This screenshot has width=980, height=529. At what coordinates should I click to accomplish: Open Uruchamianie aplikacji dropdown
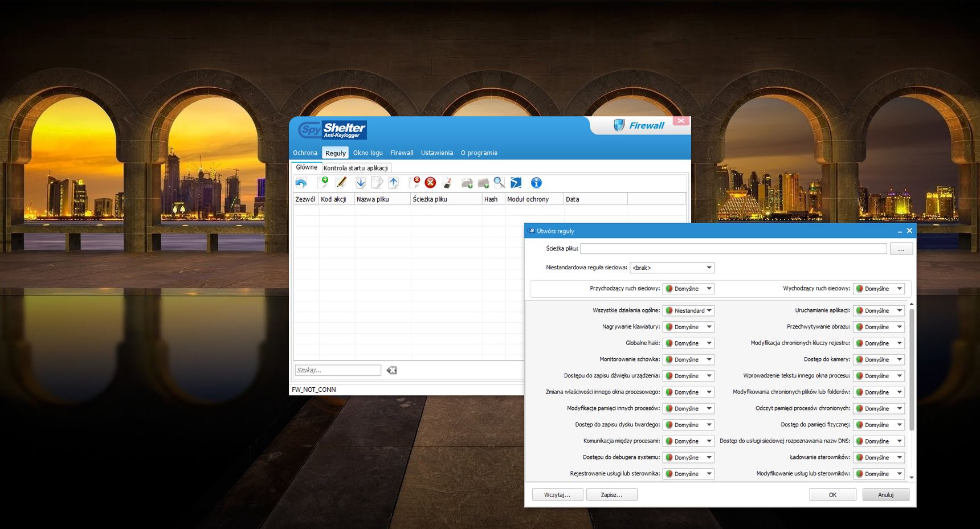pos(879,311)
